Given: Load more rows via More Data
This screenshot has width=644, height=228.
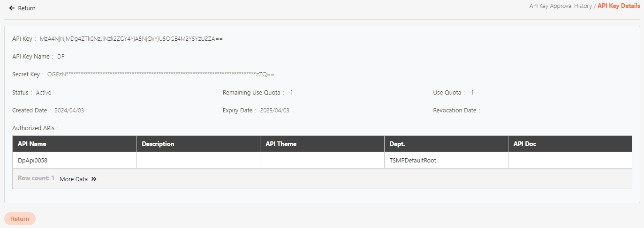Looking at the screenshot, I should 74,179.
